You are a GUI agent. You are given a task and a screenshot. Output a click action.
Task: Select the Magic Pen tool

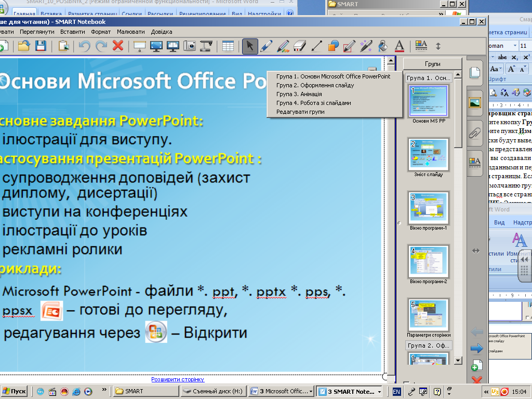click(x=366, y=46)
